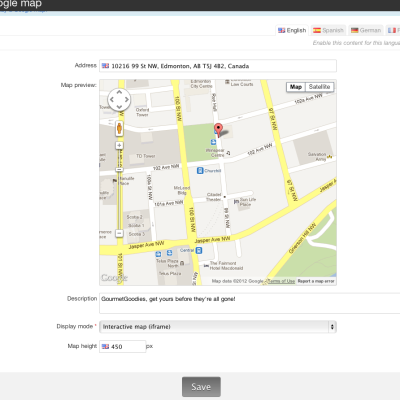Click the 'Grierson Hill NW' street label
This screenshot has width=400, height=400.
pos(302,238)
